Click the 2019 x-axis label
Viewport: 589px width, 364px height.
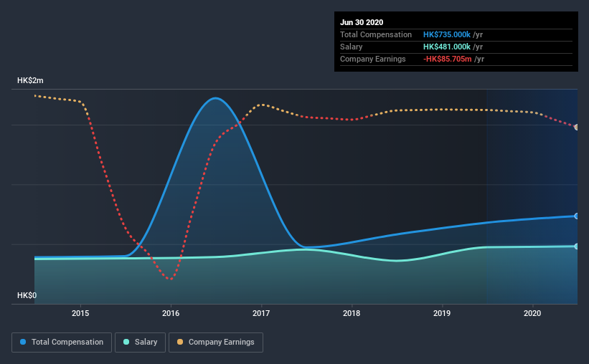coord(442,313)
